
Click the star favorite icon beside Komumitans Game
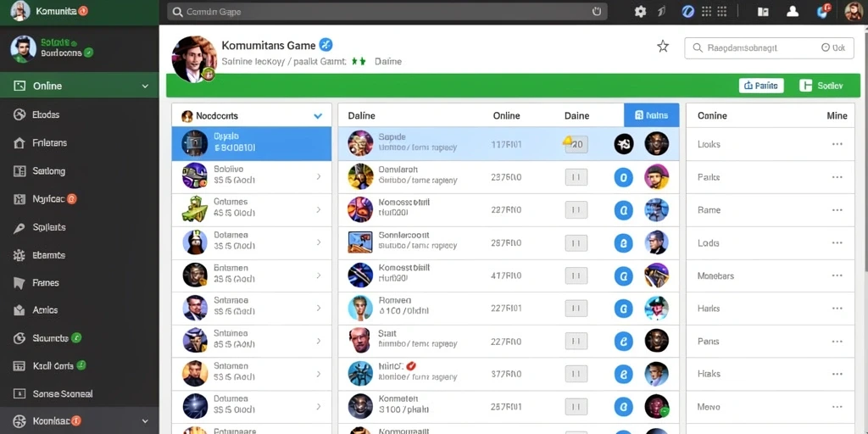[663, 47]
